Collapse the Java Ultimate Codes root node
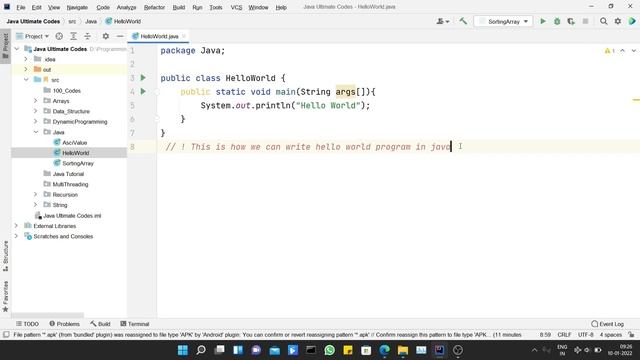Viewport: 640px width, 360px height. (x=17, y=49)
